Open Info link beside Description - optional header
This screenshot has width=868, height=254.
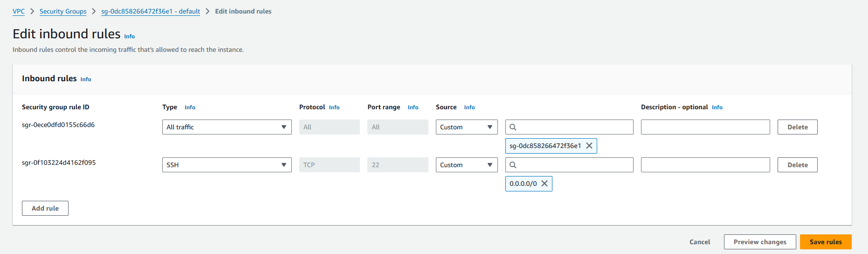click(x=717, y=107)
